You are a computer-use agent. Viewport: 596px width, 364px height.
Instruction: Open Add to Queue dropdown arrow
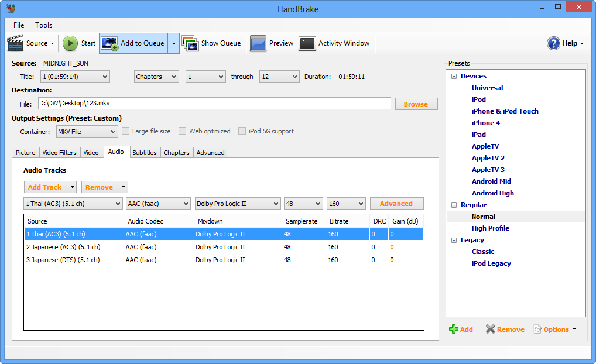coord(174,43)
